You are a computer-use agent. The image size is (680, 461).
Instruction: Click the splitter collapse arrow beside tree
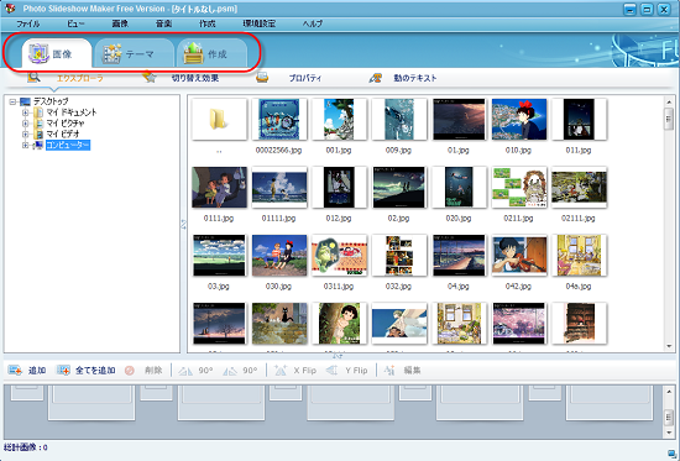click(183, 224)
